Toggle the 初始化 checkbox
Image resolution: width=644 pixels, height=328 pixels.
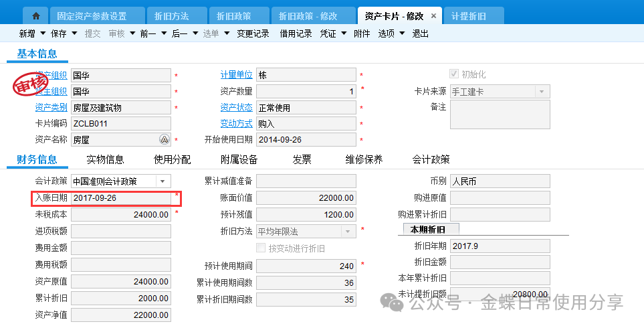coord(455,74)
